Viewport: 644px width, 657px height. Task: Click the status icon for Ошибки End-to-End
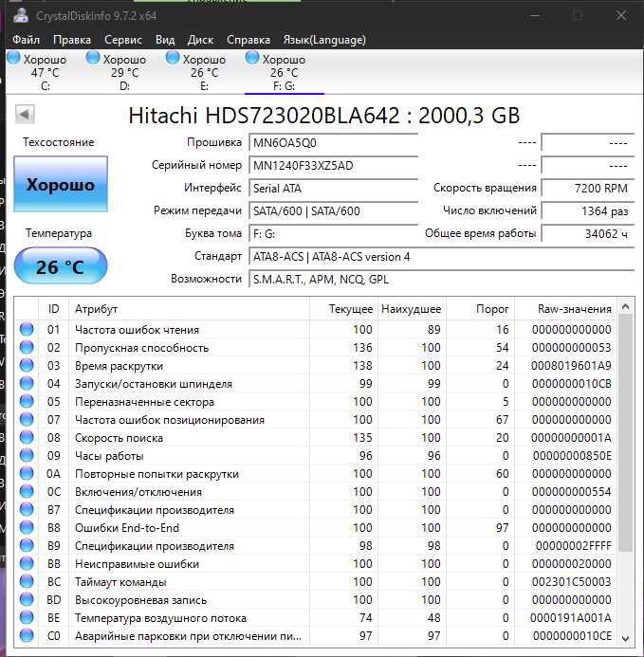(x=27, y=527)
